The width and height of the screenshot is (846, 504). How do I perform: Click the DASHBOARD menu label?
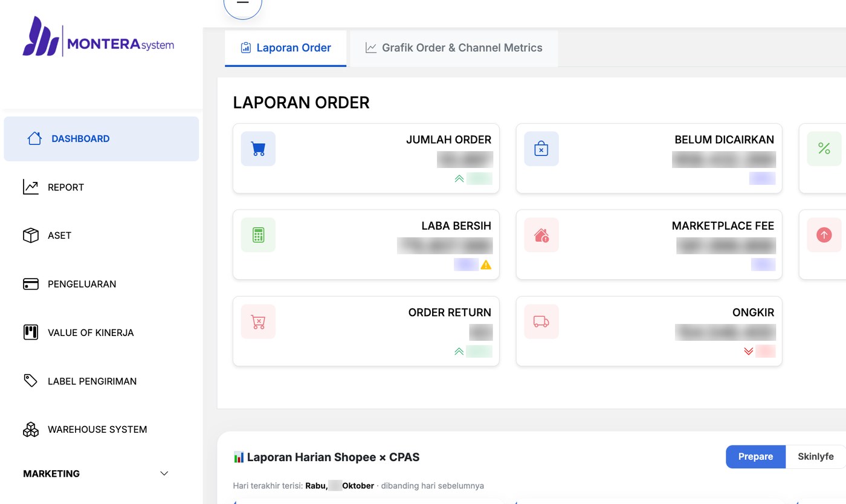coord(80,139)
